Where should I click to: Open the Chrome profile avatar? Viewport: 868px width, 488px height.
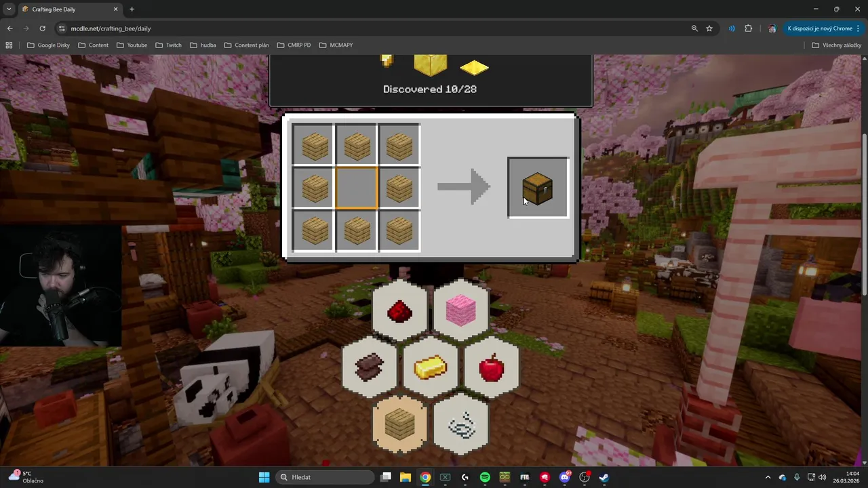772,28
